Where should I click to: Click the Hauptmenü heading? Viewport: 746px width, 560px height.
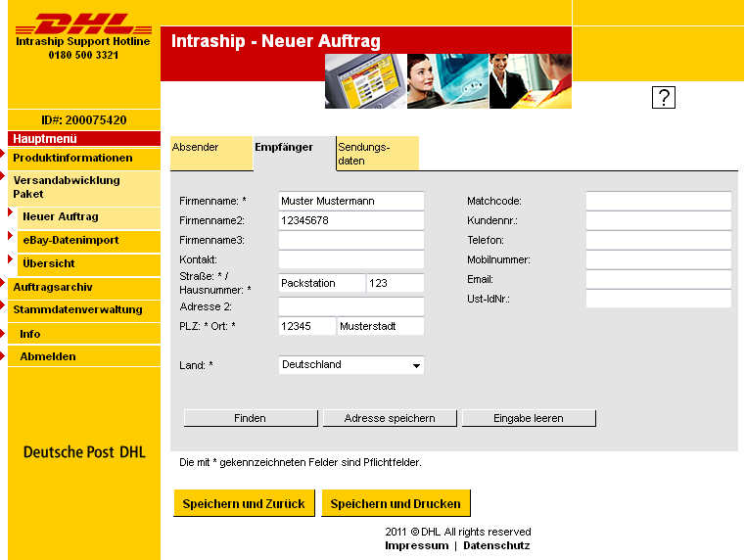pos(84,138)
